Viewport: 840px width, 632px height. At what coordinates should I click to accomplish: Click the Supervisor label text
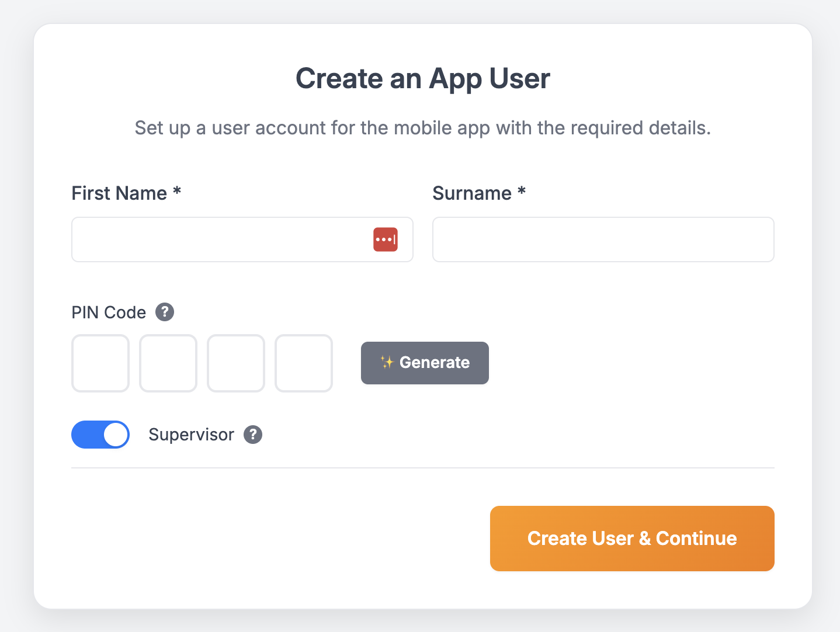click(x=191, y=435)
